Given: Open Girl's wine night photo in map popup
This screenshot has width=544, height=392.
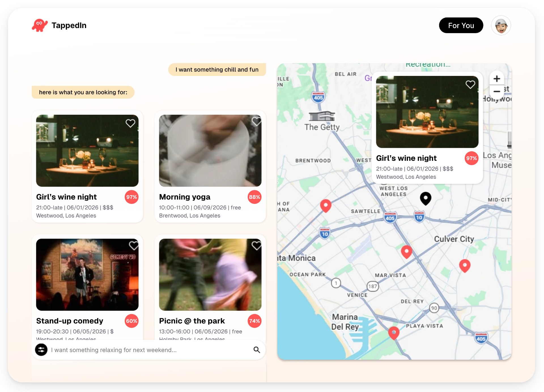Looking at the screenshot, I should click(x=427, y=112).
